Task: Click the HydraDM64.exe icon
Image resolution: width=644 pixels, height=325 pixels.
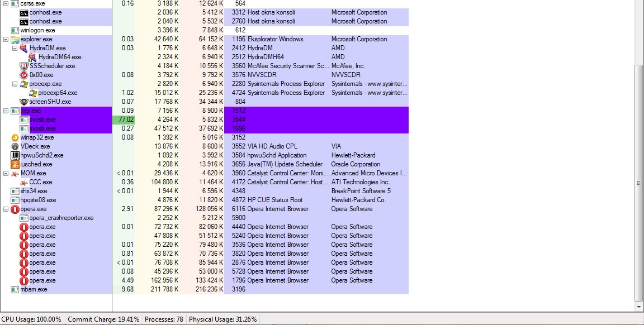Action: [x=33, y=57]
